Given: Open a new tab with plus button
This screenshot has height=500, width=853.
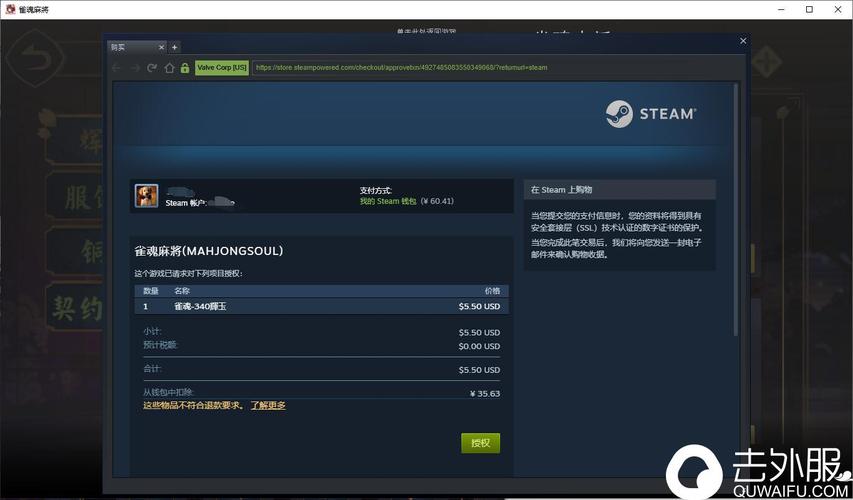Looking at the screenshot, I should pyautogui.click(x=175, y=47).
